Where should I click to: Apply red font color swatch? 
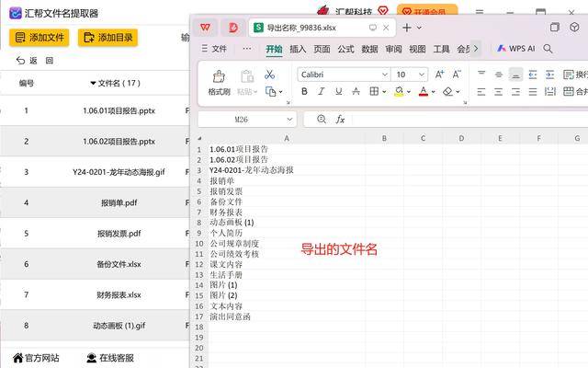tap(424, 91)
